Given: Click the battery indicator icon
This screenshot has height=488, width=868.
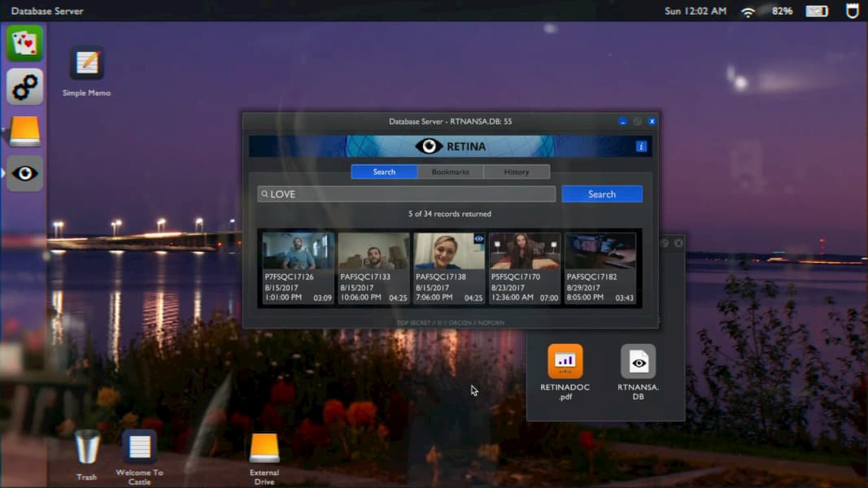Looking at the screenshot, I should [817, 11].
